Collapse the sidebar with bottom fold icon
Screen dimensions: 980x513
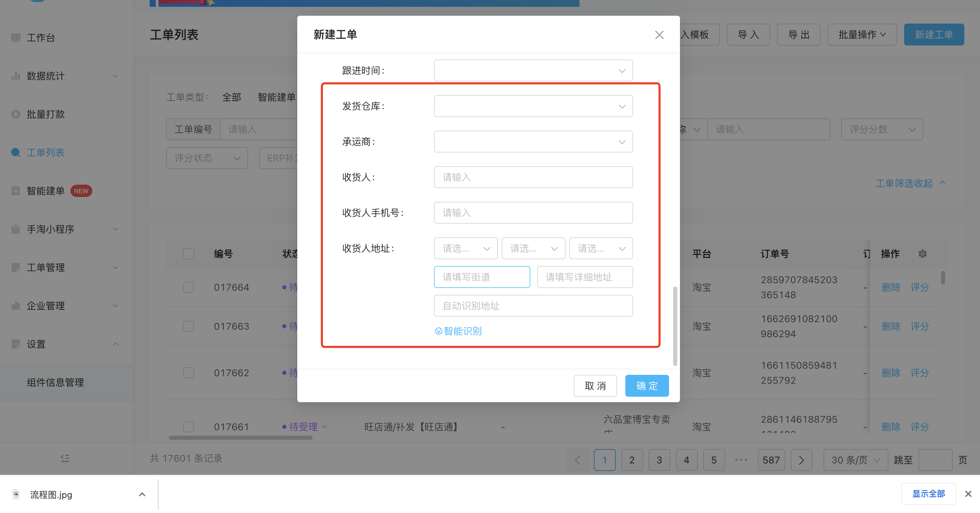65,458
